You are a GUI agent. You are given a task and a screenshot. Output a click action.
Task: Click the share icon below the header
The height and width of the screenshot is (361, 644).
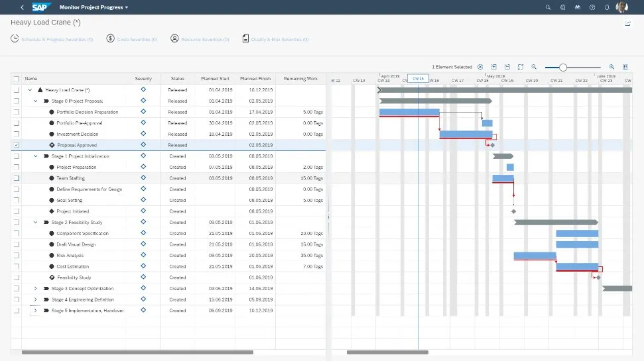[627, 23]
